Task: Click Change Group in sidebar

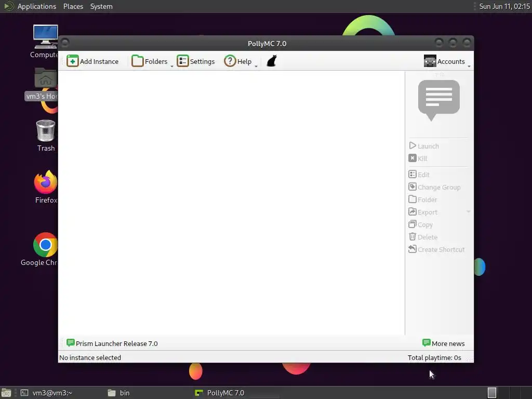Action: point(434,187)
